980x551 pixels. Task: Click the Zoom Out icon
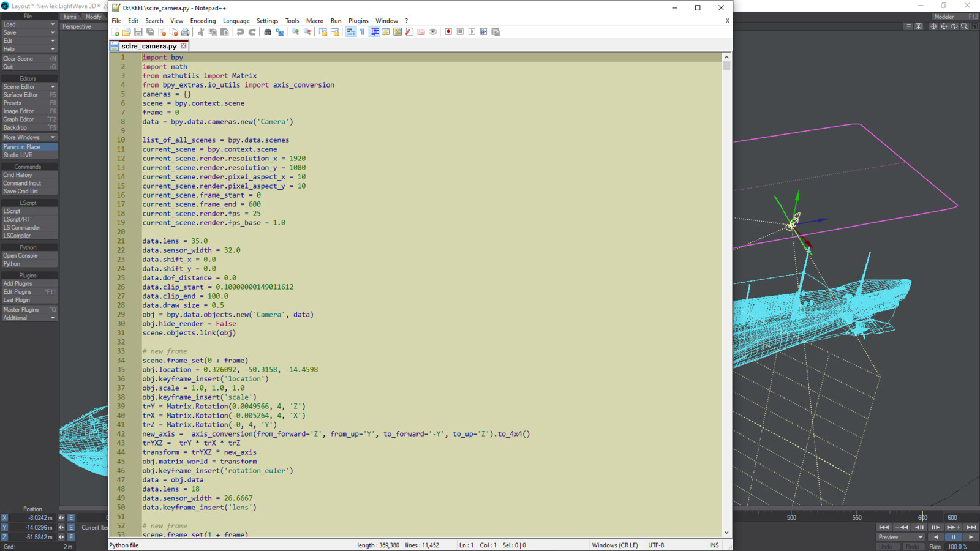(x=307, y=32)
